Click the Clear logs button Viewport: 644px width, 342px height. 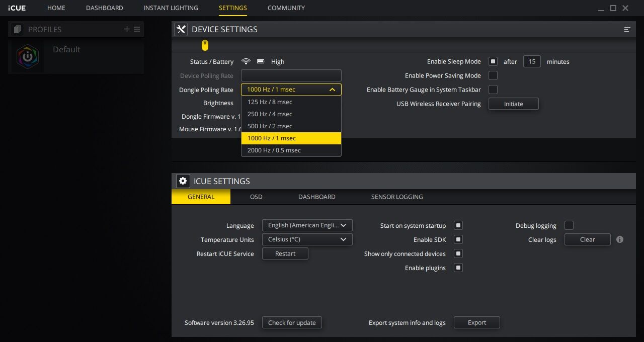588,239
